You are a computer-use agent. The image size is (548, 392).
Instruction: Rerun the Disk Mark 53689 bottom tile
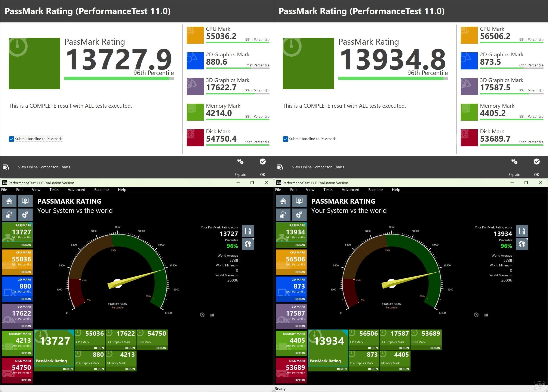tap(435, 348)
